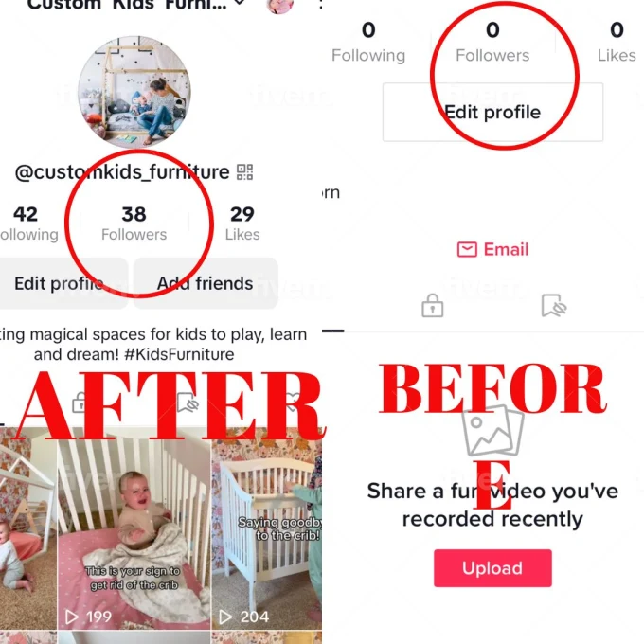
Task: Open the round profile picture
Action: pos(134,92)
